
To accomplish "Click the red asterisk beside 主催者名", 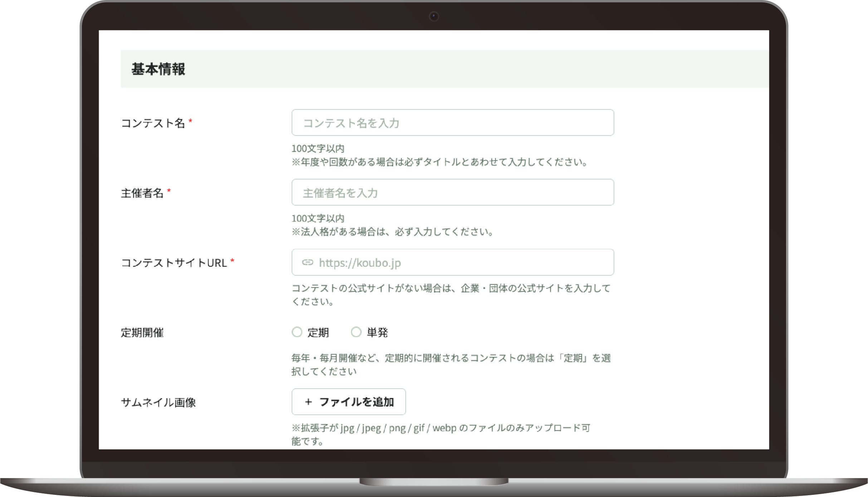I will pos(169,191).
